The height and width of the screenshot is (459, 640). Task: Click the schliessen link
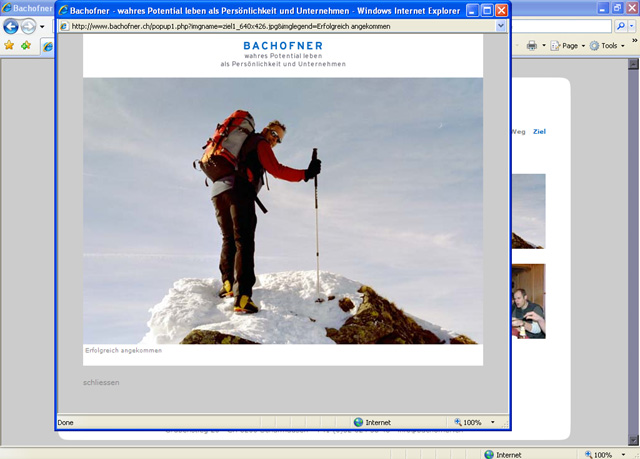100,383
